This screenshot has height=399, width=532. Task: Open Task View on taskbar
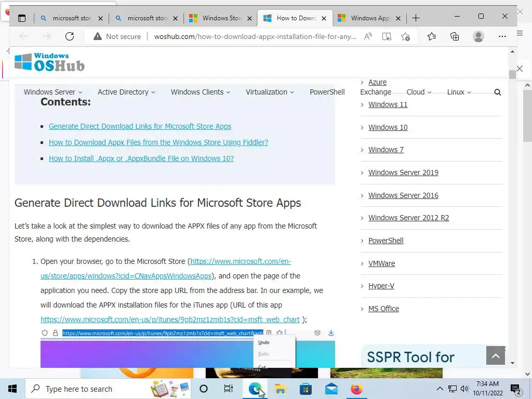tap(229, 389)
